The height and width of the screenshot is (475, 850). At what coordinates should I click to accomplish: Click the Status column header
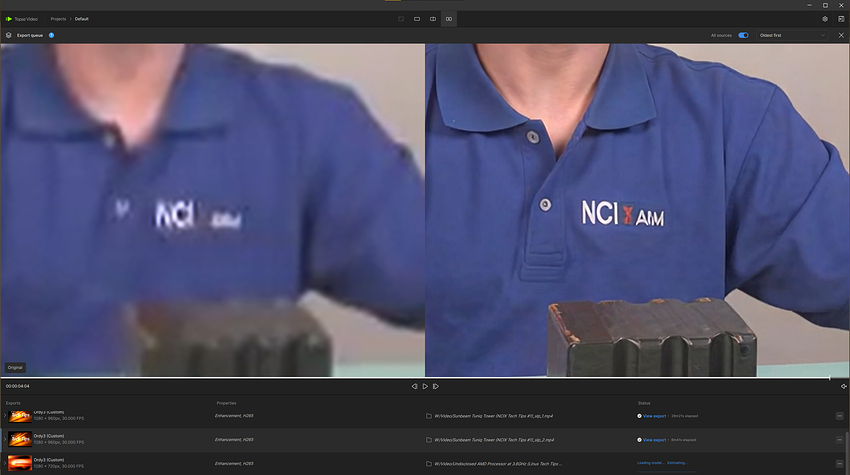pos(644,403)
